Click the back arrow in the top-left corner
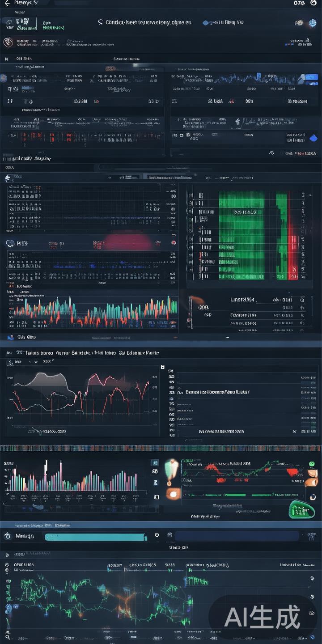This screenshot has height=644, width=322. pyautogui.click(x=7, y=3)
